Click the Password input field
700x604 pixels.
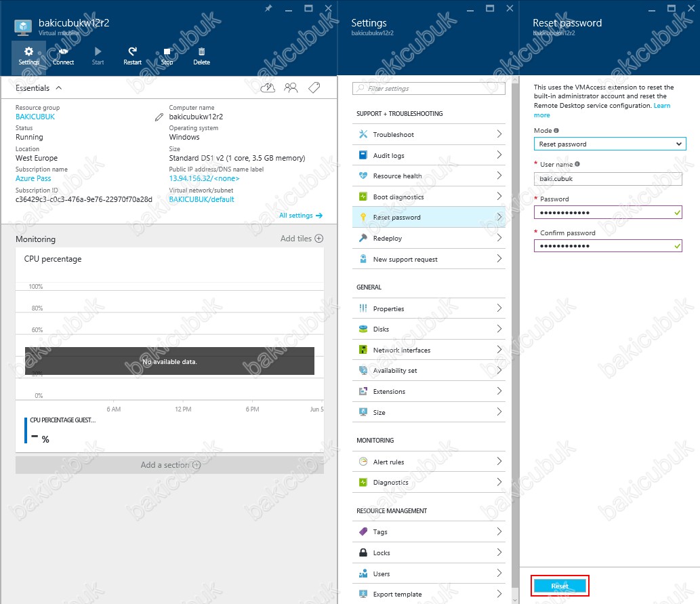608,212
